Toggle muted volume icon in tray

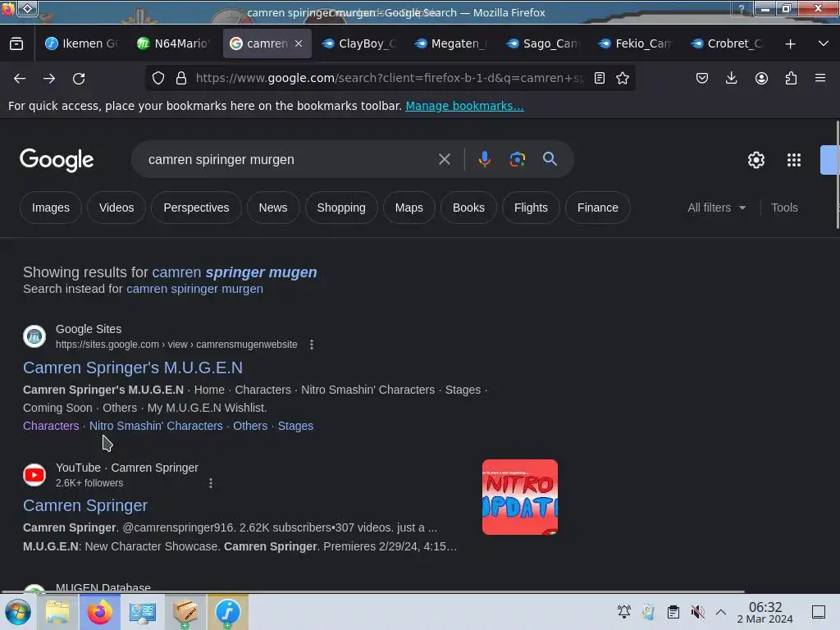(697, 612)
